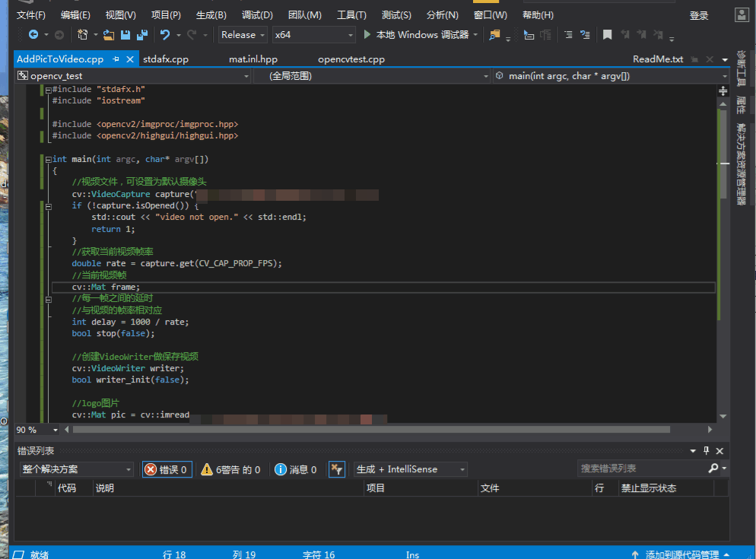Click the next bookmark icon
The image size is (756, 559).
tap(641, 34)
